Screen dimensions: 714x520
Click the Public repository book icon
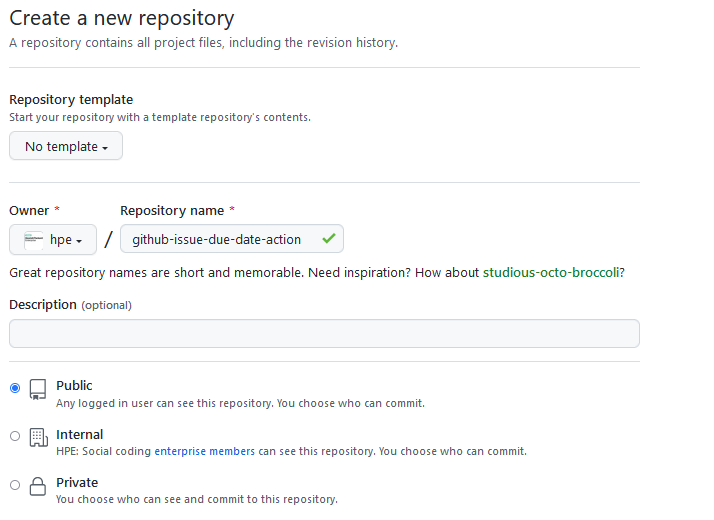[38, 389]
